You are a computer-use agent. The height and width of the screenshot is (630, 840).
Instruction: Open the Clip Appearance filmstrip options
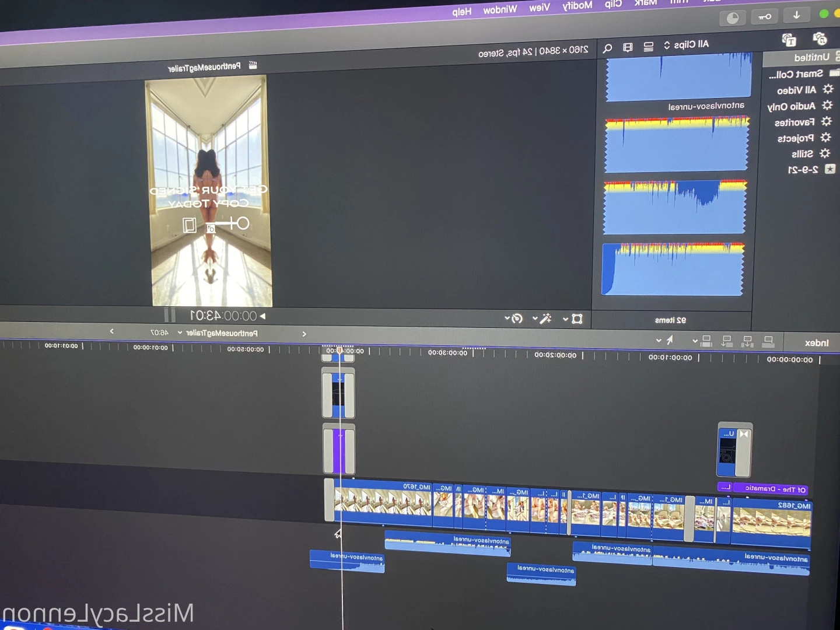pyautogui.click(x=628, y=47)
